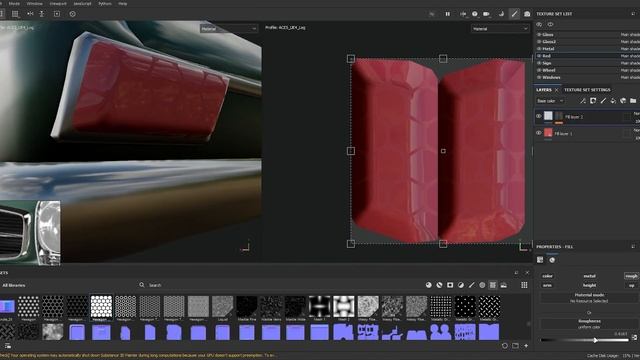
Task: Toggle visibility of the Windows texture set
Action: click(539, 77)
